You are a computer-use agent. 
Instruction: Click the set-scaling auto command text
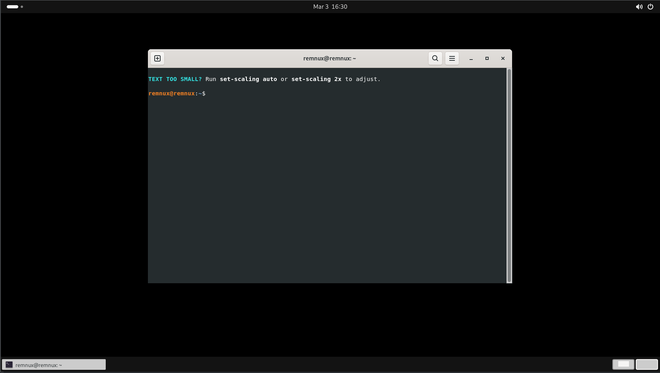pos(248,79)
